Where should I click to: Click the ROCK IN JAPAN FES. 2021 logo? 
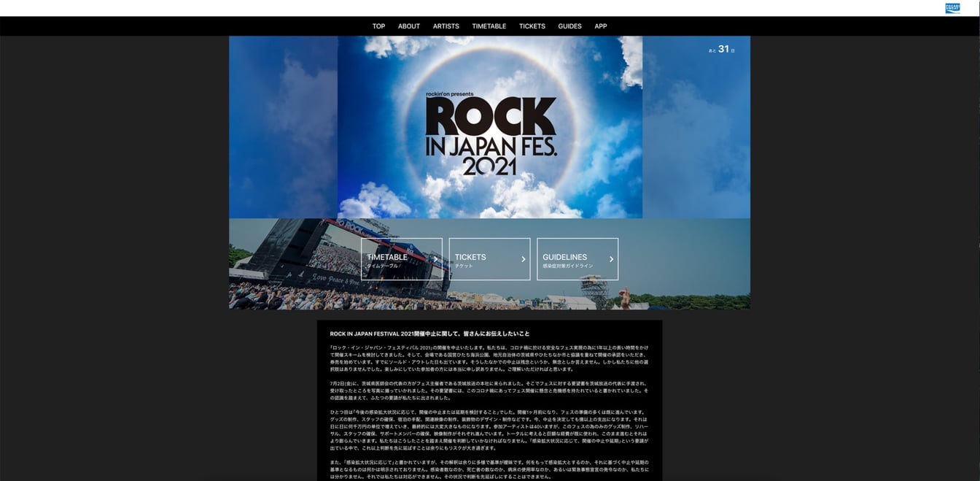click(490, 136)
